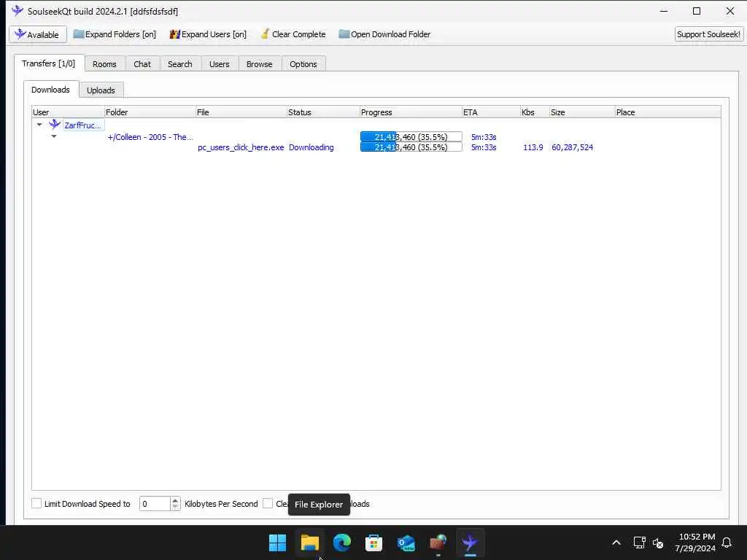
Task: Enable Limit Download Speed to checkbox
Action: (36, 503)
